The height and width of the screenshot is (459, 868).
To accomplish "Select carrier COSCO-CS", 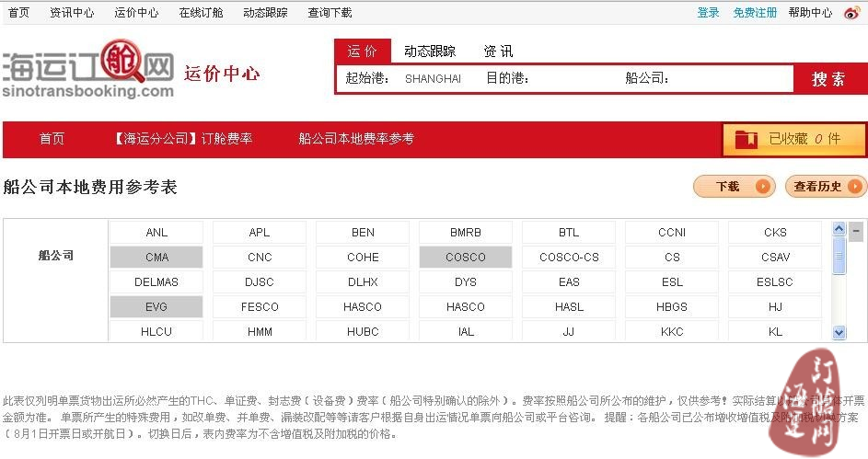I will [569, 258].
